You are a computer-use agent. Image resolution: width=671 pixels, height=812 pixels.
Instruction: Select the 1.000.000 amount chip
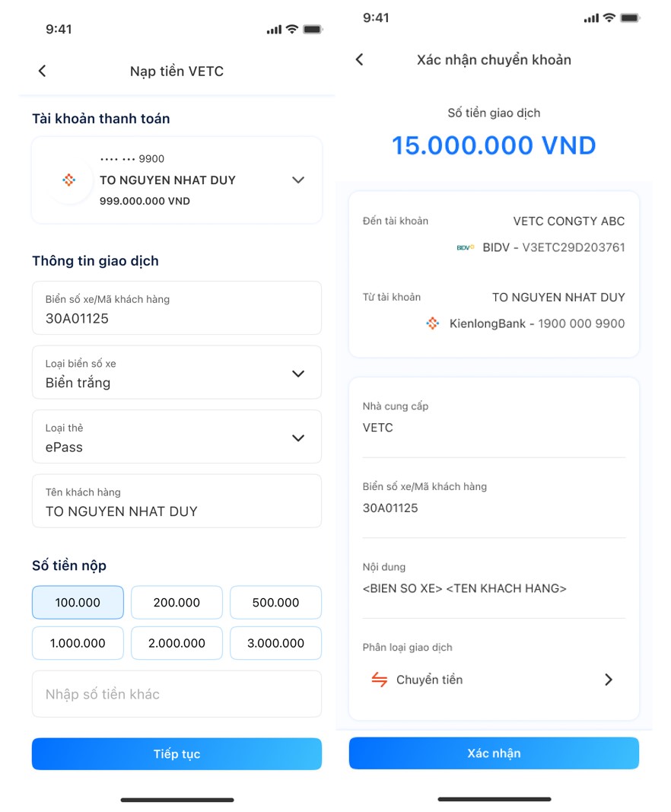(x=78, y=643)
